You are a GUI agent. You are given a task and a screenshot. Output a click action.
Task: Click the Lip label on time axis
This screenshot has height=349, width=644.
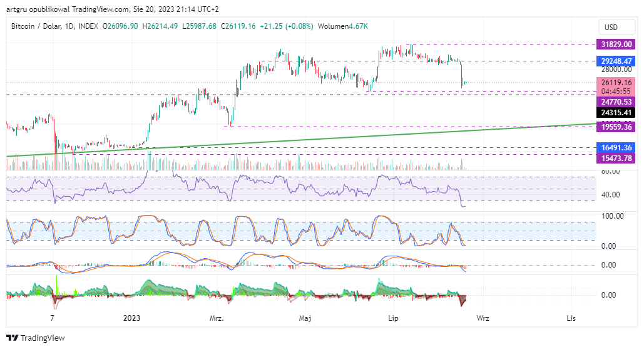pos(393,318)
